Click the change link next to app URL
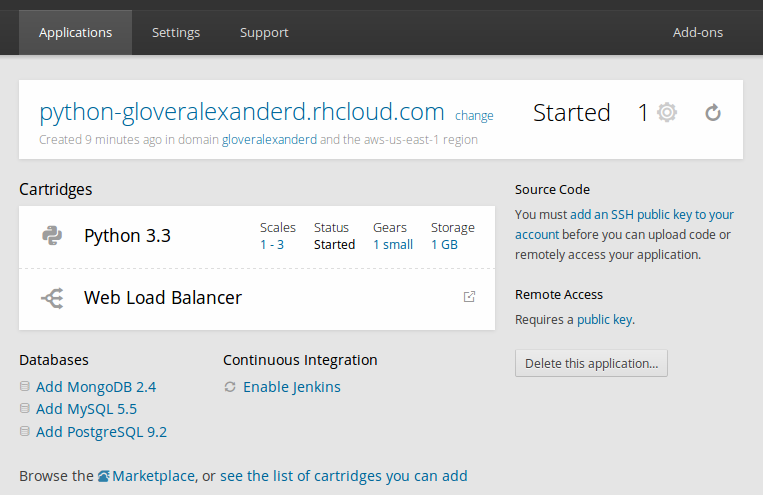 click(474, 116)
